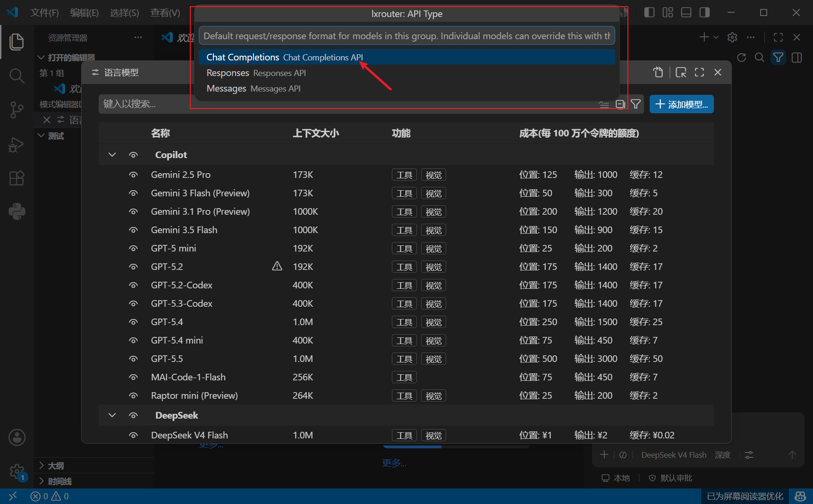This screenshot has width=813, height=504.
Task: Select the Messages API type
Action: tap(407, 89)
